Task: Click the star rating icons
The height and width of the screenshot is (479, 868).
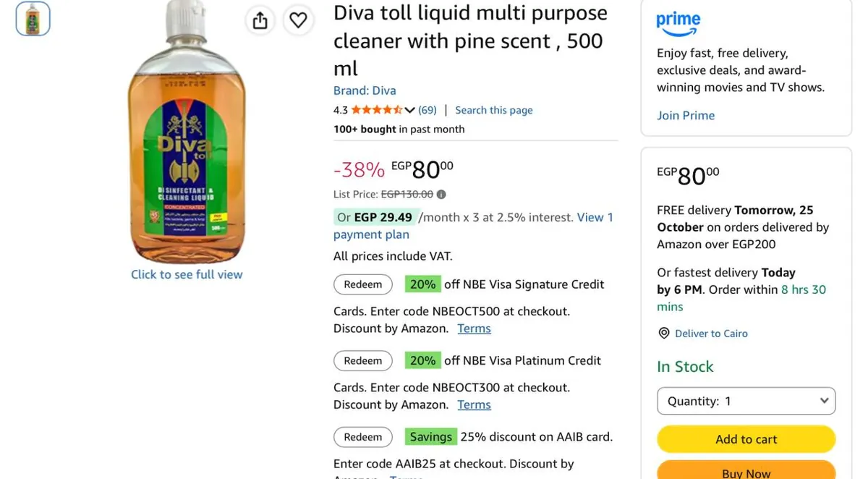Action: [x=377, y=110]
